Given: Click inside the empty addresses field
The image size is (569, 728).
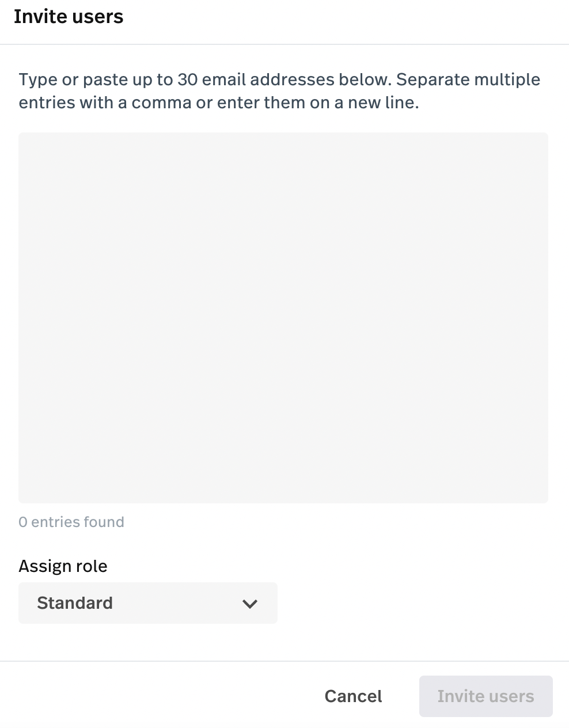Looking at the screenshot, I should [283, 318].
